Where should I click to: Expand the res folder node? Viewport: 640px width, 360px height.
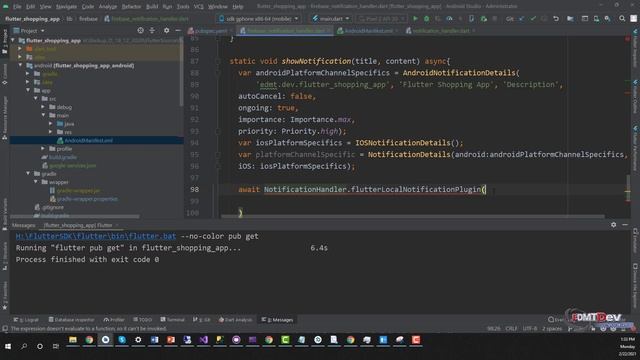51,132
